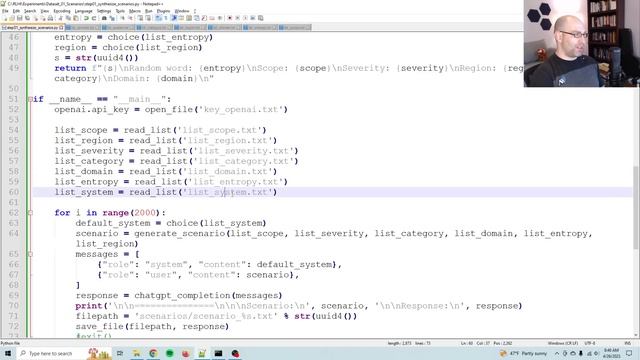Toggle Show All Characters
The width and height of the screenshot is (640, 360).
pos(165,18)
